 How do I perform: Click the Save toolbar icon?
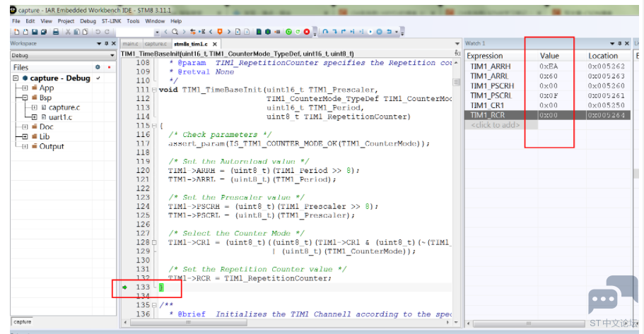coord(35,32)
